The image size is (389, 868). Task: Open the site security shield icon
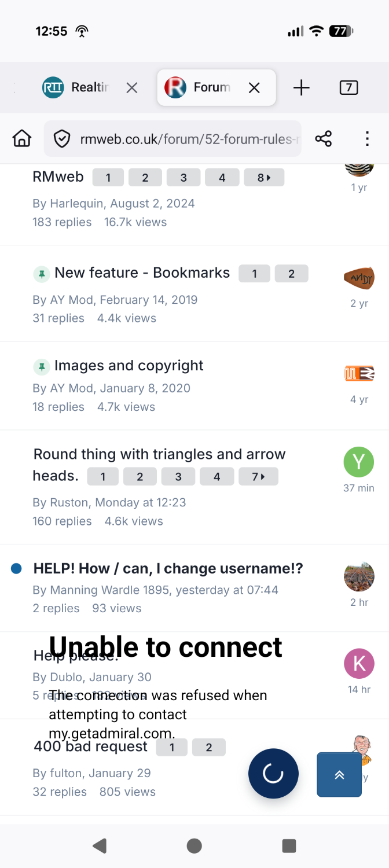click(62, 139)
